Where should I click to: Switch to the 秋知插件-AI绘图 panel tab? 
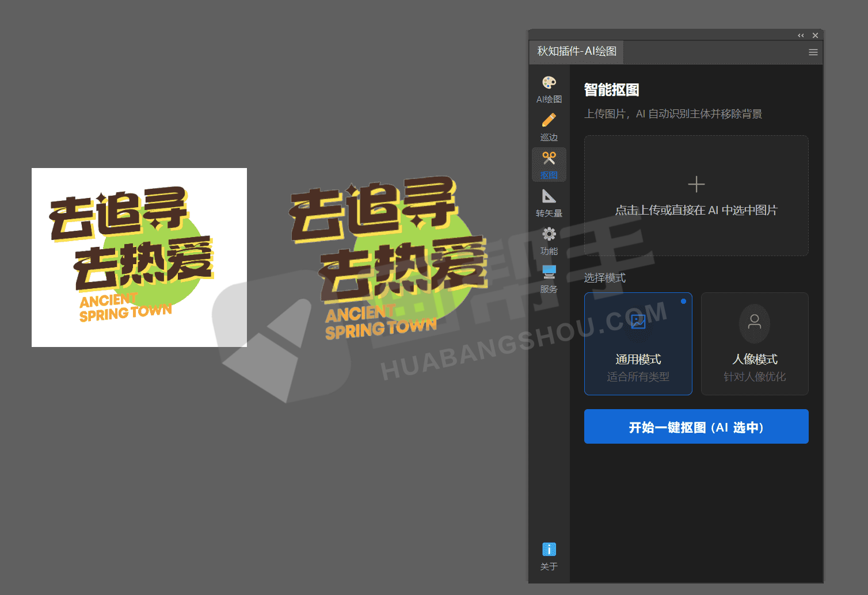(576, 52)
